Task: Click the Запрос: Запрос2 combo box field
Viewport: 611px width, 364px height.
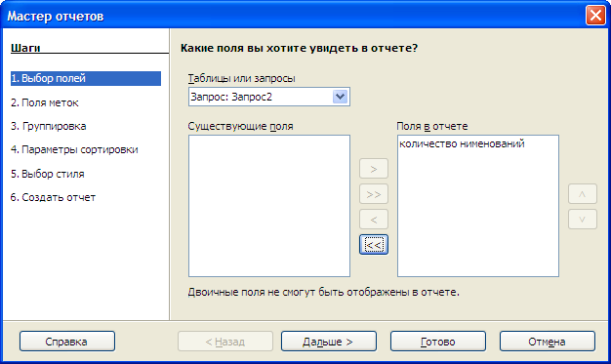Action: 268,97
